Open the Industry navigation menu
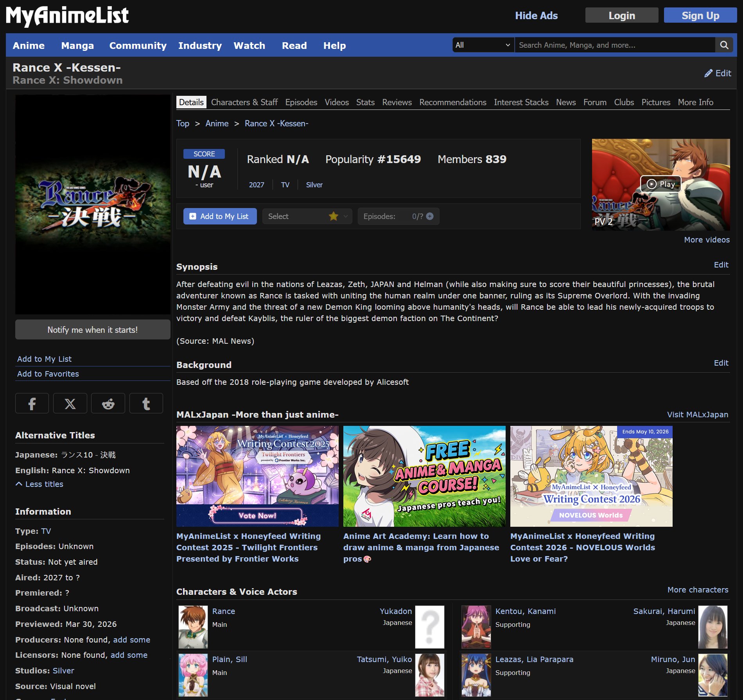This screenshot has height=700, width=743. click(200, 46)
